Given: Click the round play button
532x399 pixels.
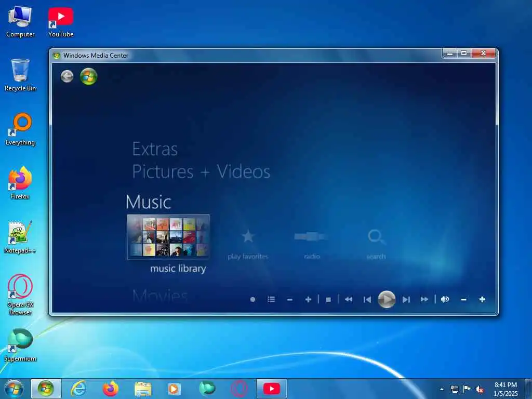Looking at the screenshot, I should coord(387,299).
